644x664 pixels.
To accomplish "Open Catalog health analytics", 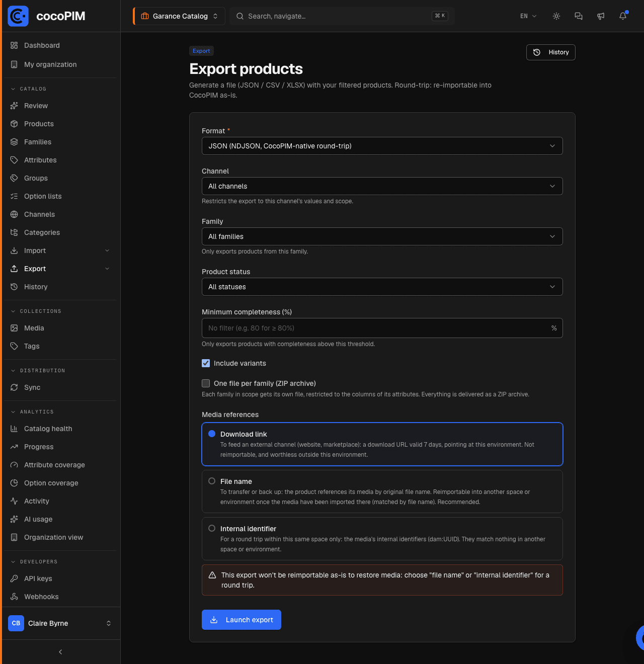I will click(60, 429).
